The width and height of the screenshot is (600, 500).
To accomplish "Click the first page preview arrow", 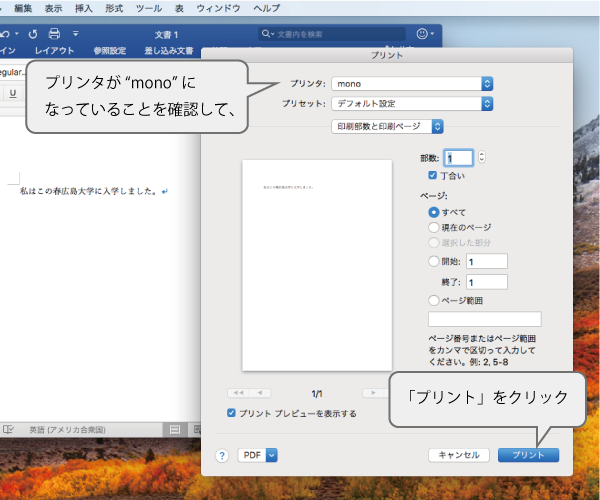I will 238,393.
